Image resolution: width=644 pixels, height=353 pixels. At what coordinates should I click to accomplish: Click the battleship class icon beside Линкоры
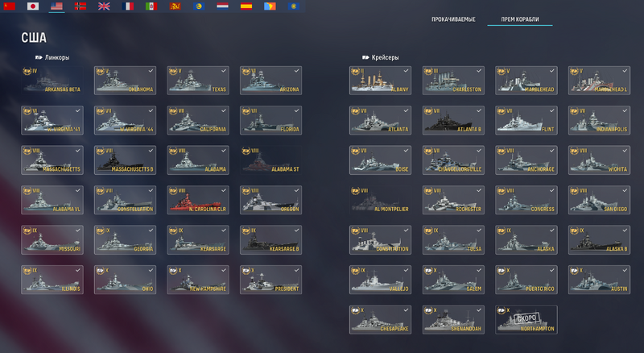pyautogui.click(x=39, y=57)
